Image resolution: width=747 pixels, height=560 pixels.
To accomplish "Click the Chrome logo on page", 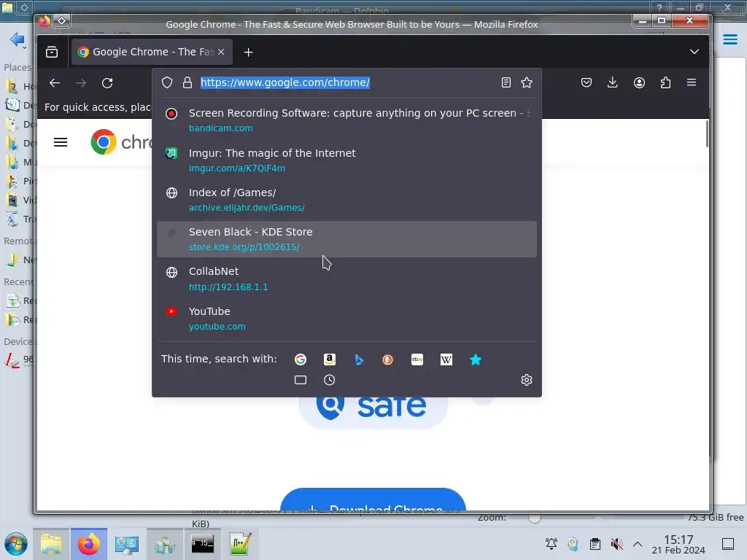I will coord(104,142).
